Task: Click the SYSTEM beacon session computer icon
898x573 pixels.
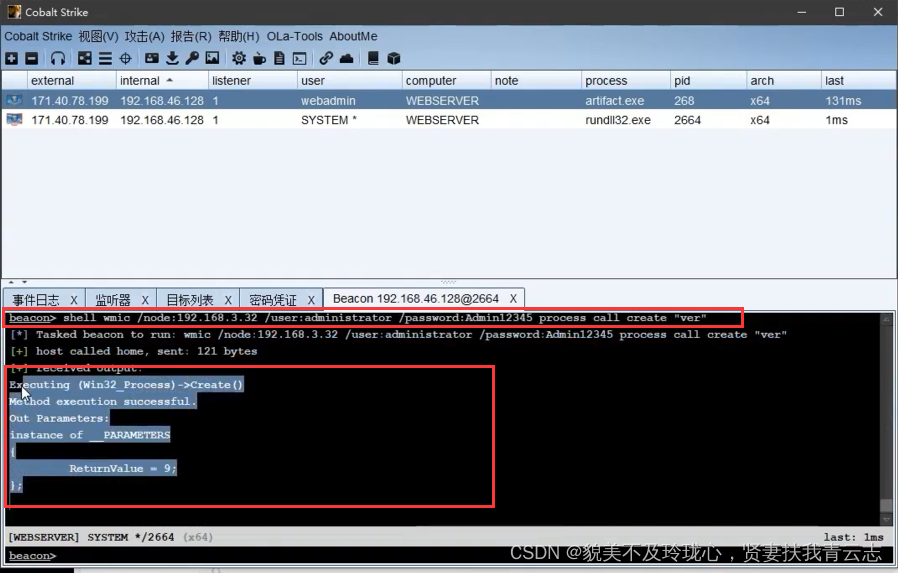Action: [14, 120]
